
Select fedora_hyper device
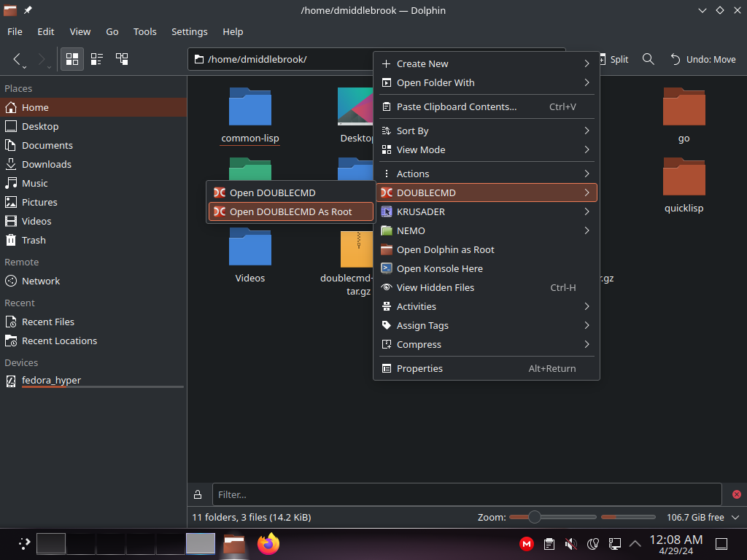coord(93,381)
